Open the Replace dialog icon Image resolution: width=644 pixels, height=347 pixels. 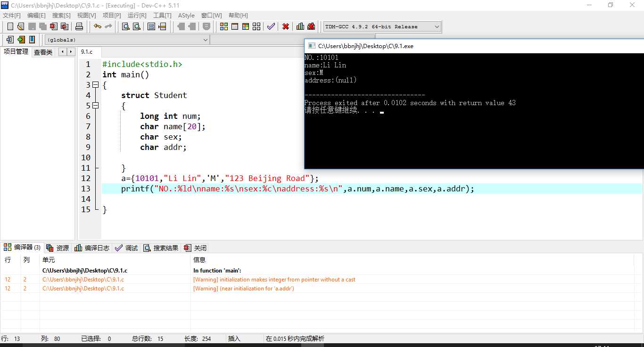click(x=137, y=26)
